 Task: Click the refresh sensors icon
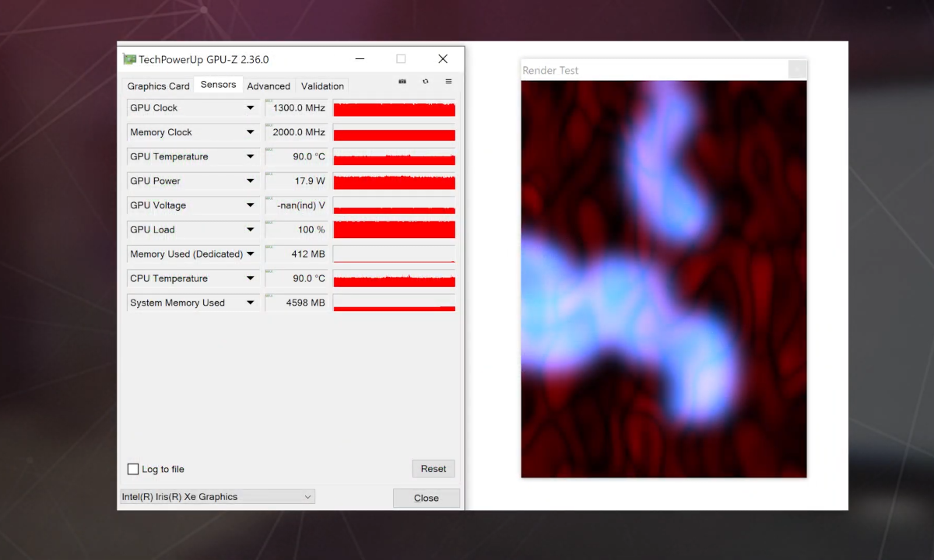426,81
